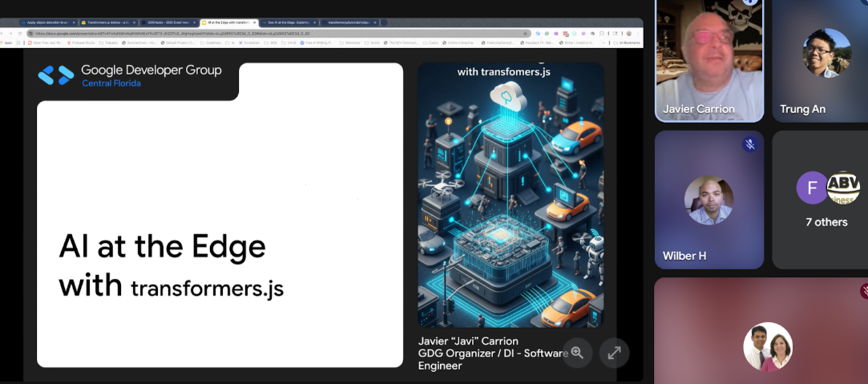
Task: Open the 'Online Interactive...' bookmark
Action: 460,42
